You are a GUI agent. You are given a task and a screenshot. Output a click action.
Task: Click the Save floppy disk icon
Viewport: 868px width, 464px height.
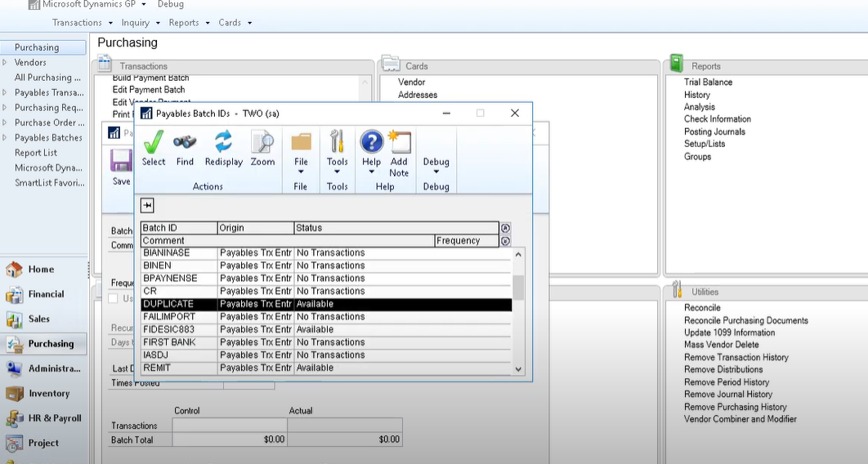coord(122,160)
